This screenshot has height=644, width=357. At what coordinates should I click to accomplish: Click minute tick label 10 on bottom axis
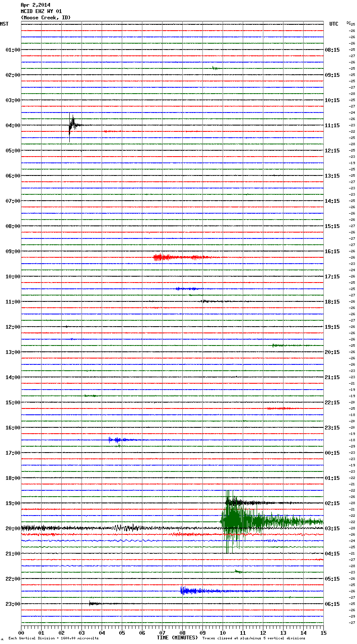click(x=223, y=633)
